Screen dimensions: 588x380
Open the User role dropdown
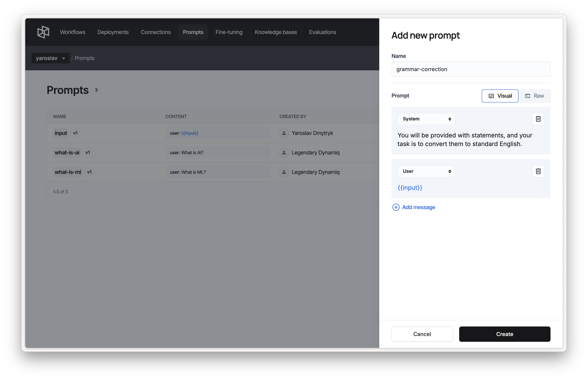(426, 171)
